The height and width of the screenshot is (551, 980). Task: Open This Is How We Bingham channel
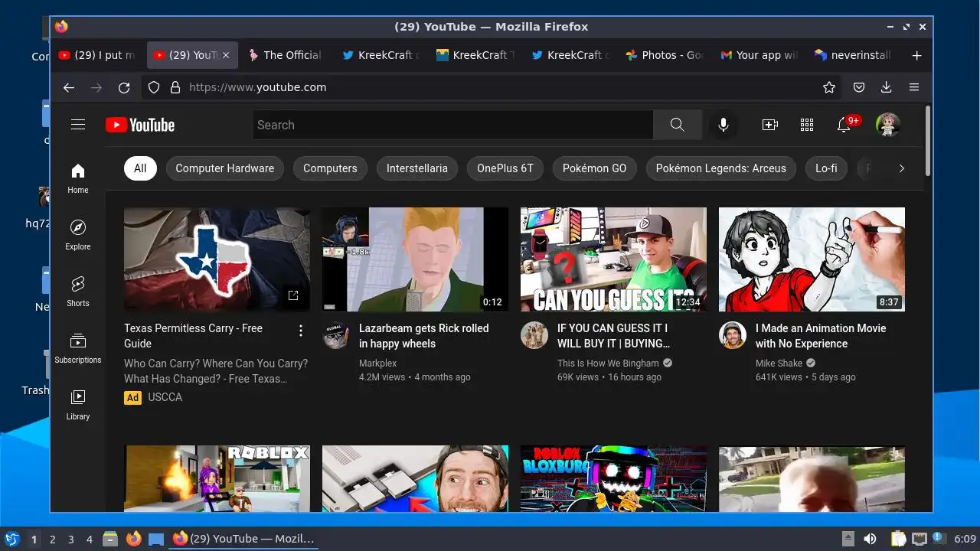tap(608, 364)
